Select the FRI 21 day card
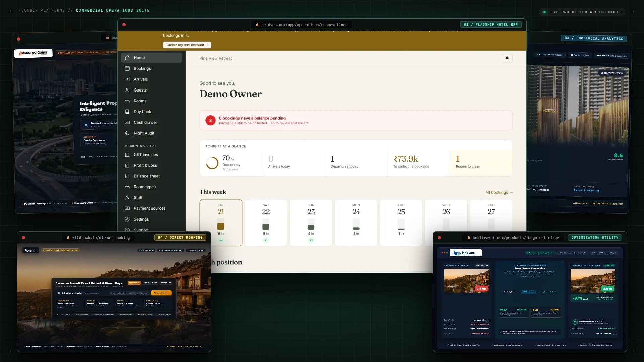This screenshot has height=362, width=644. coord(221,223)
